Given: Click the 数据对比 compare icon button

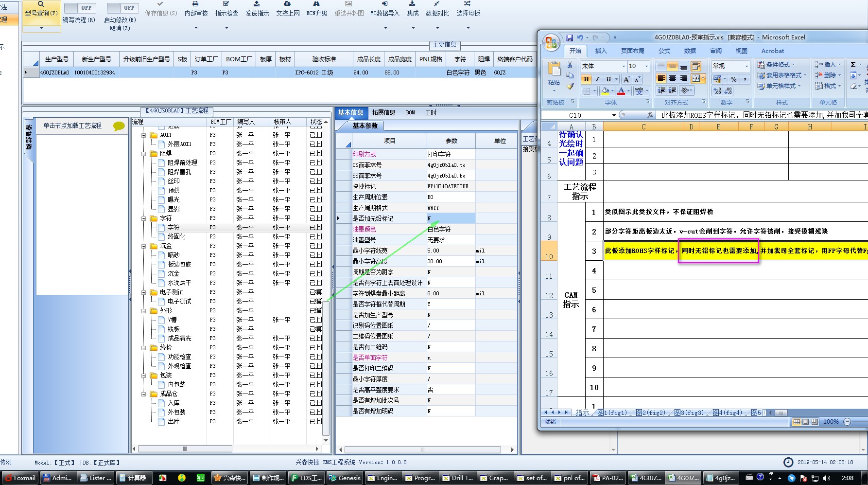Looking at the screenshot, I should (x=437, y=9).
